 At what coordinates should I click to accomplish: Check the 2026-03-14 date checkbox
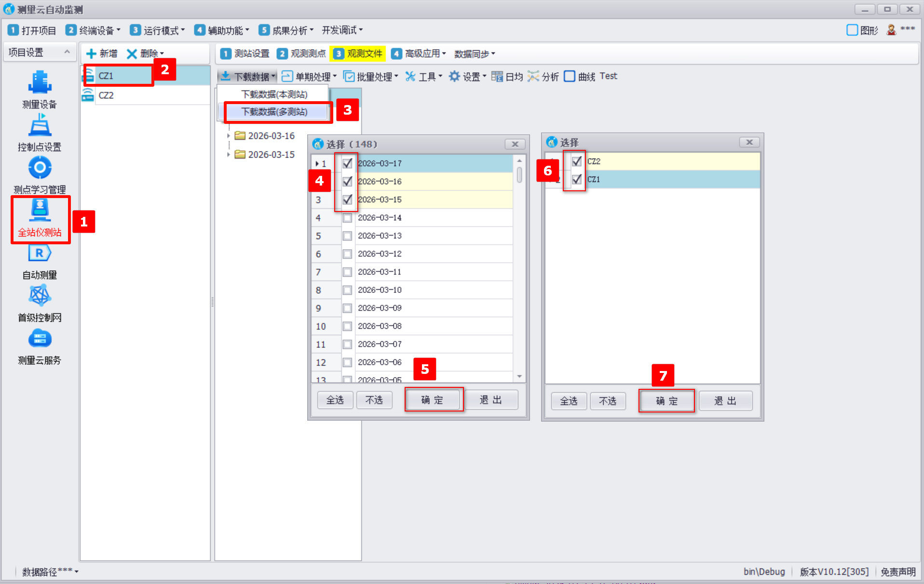(347, 218)
